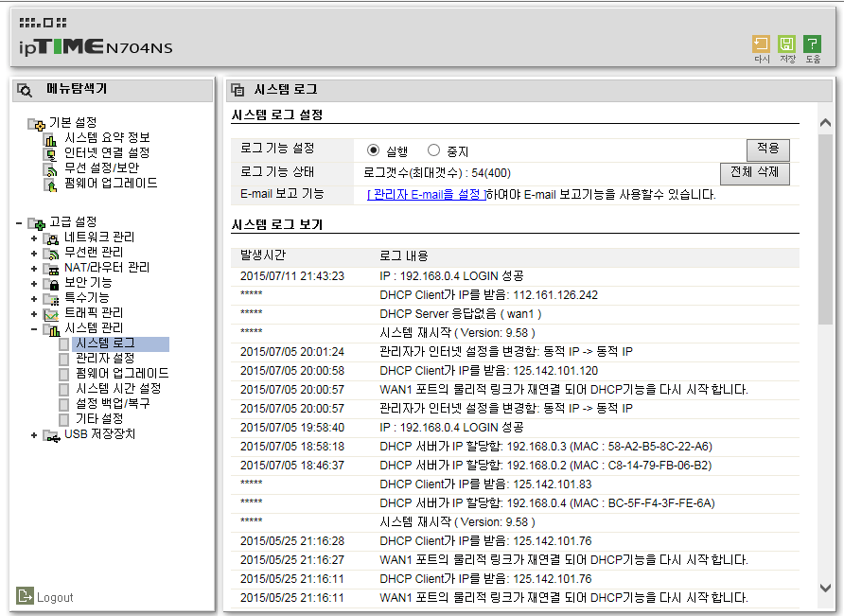Click the NAT/라우터 관리 folder icon

click(50, 268)
